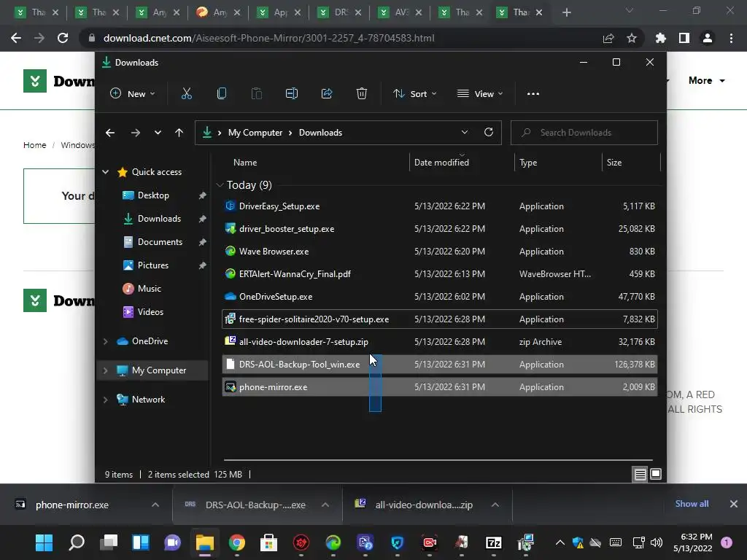
Task: Switch to the App browser tab
Action: click(279, 12)
